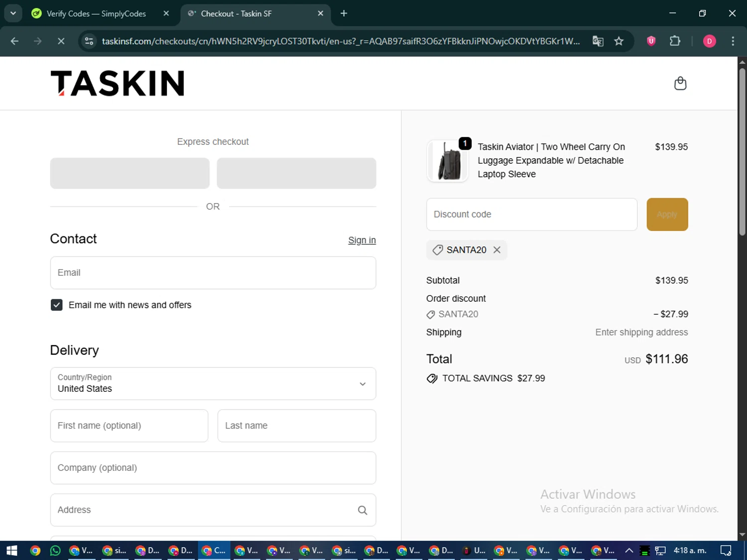Open the site information icon
Image resolution: width=747 pixels, height=560 pixels.
tap(89, 41)
